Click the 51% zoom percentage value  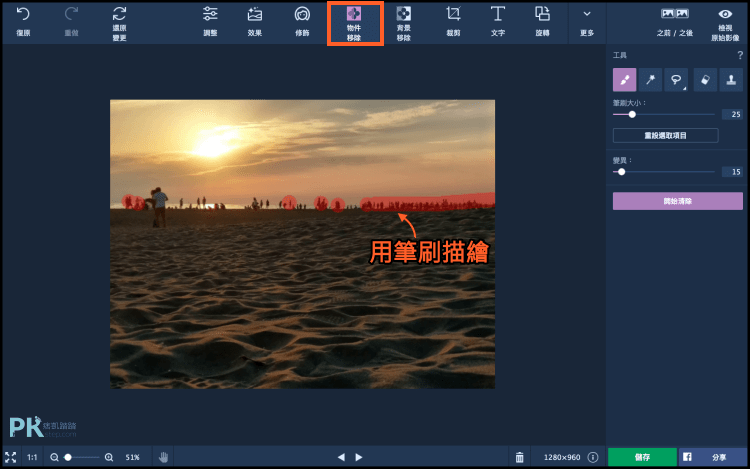[x=132, y=458]
